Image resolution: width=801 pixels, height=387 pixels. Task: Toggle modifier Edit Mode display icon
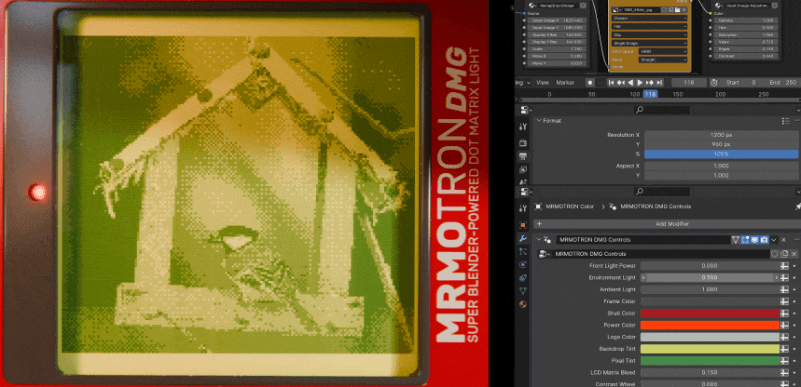click(745, 239)
